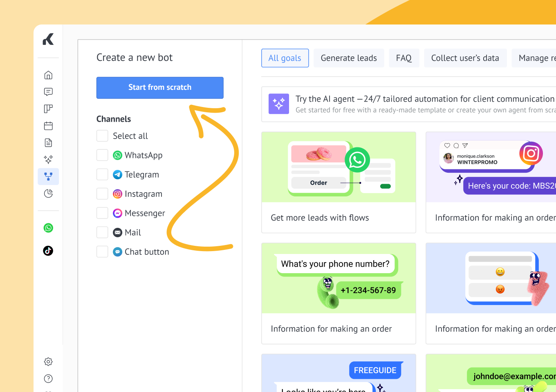Open the calendar icon in sidebar

pyautogui.click(x=48, y=126)
